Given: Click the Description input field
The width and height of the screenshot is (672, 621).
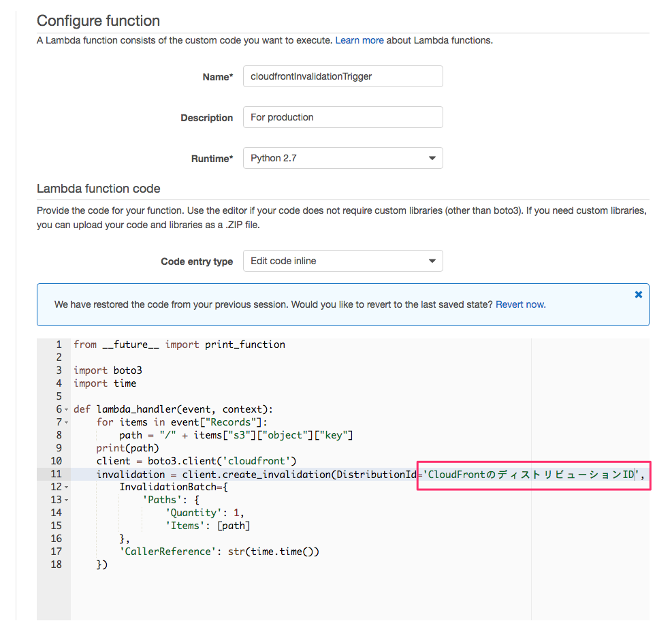Looking at the screenshot, I should click(342, 117).
